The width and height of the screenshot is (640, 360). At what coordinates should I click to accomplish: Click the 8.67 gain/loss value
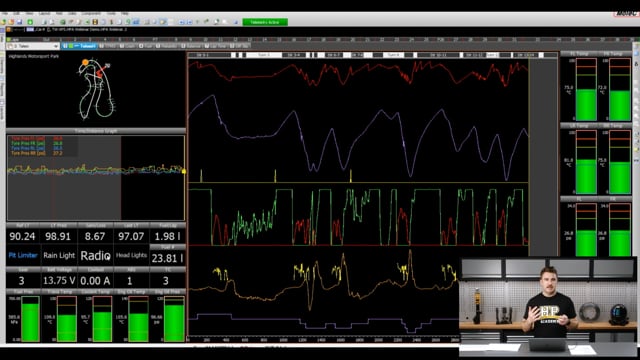click(x=95, y=236)
